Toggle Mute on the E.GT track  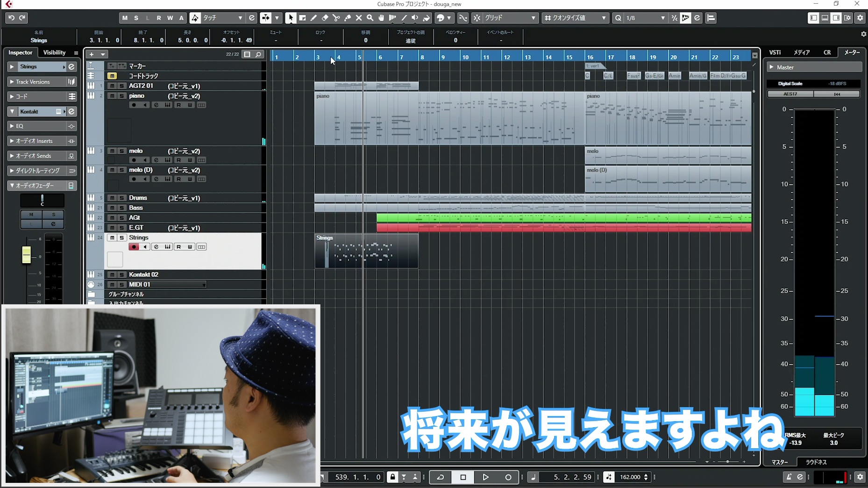112,228
